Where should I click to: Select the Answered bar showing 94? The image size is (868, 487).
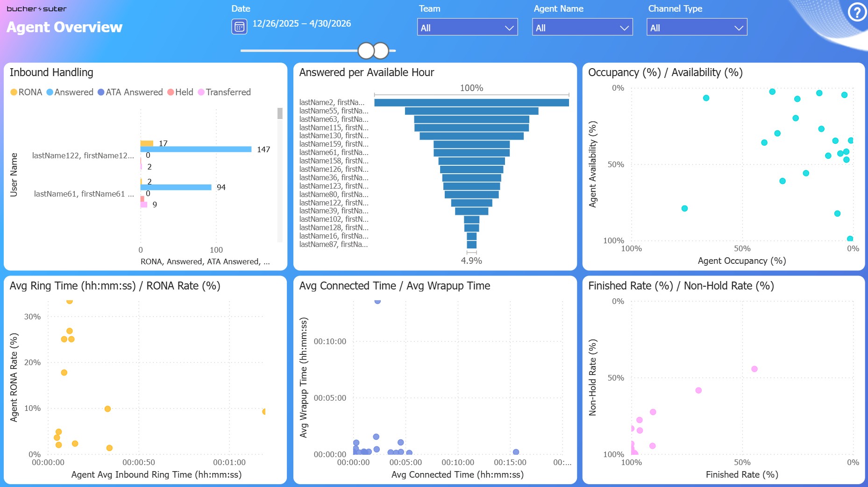point(176,187)
